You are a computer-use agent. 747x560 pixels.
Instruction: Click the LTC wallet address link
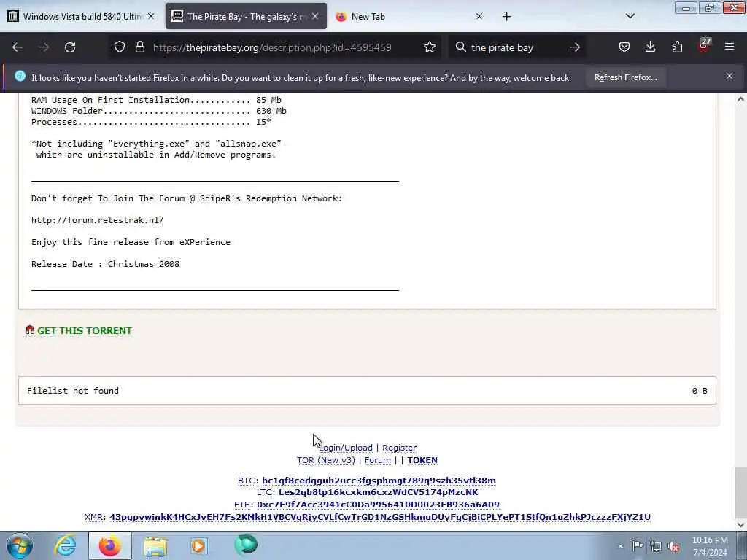click(x=379, y=492)
